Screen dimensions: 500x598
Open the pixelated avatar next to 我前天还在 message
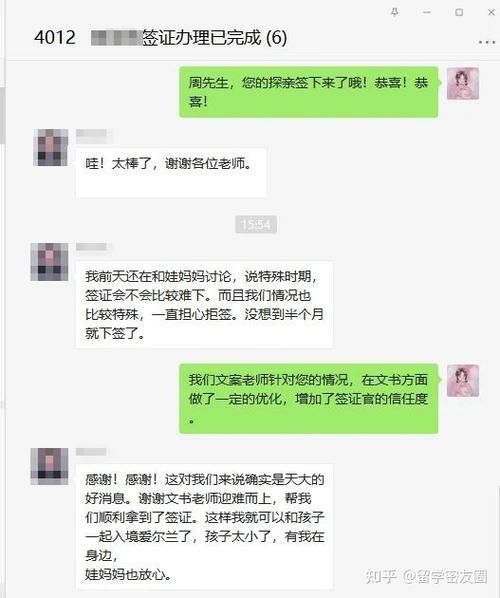(49, 262)
